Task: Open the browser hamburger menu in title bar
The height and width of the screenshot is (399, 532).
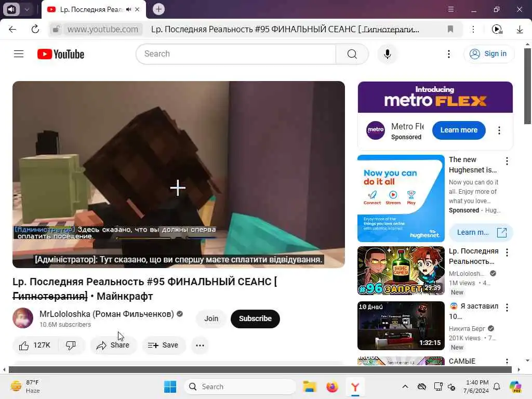Action: 451,9
